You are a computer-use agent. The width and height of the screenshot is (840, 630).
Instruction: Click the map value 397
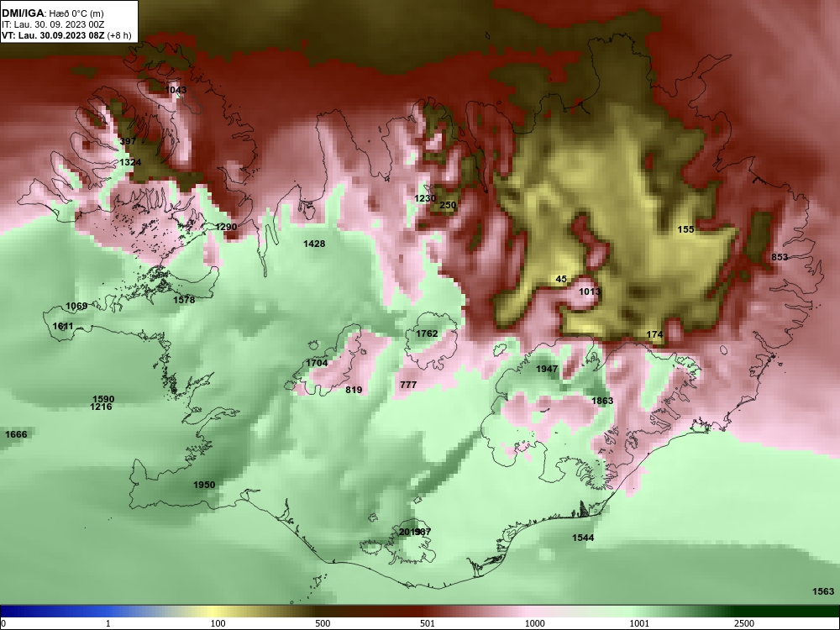128,141
